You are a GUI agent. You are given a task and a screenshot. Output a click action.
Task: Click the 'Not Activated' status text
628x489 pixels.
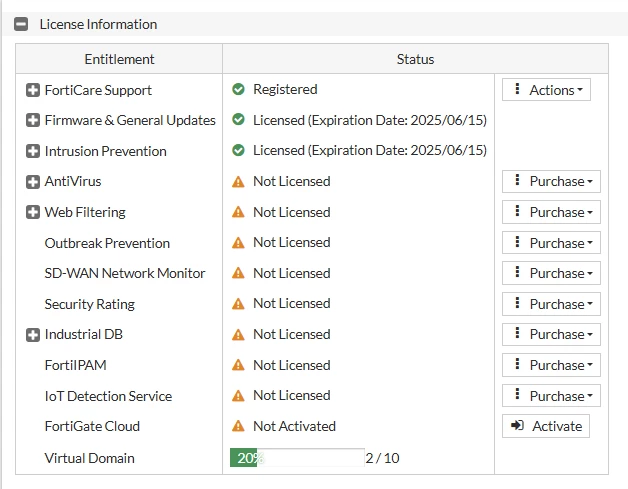[294, 426]
